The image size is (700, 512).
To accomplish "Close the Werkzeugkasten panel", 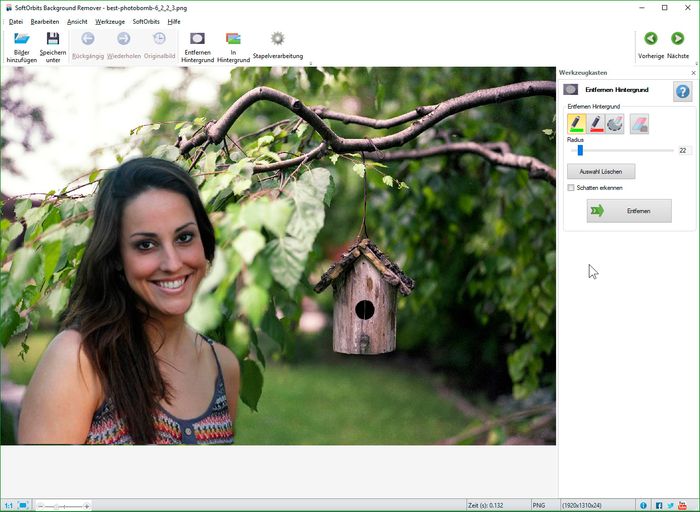I will (693, 73).
